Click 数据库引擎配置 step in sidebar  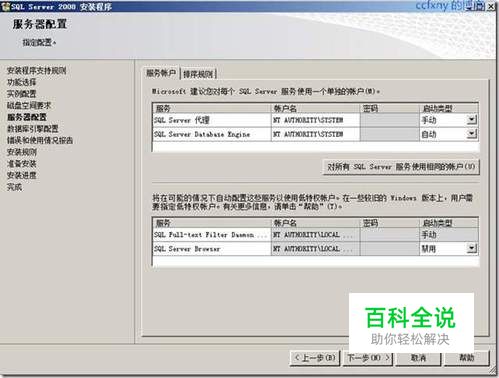coord(33,129)
